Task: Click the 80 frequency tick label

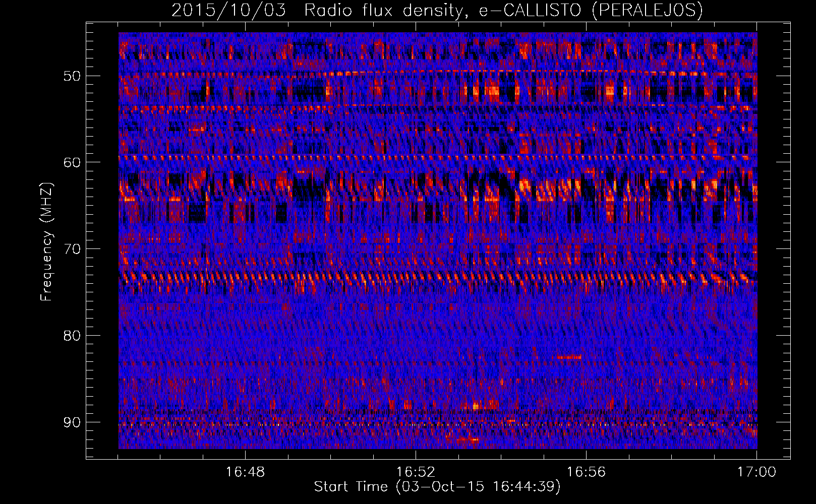Action: (x=72, y=336)
